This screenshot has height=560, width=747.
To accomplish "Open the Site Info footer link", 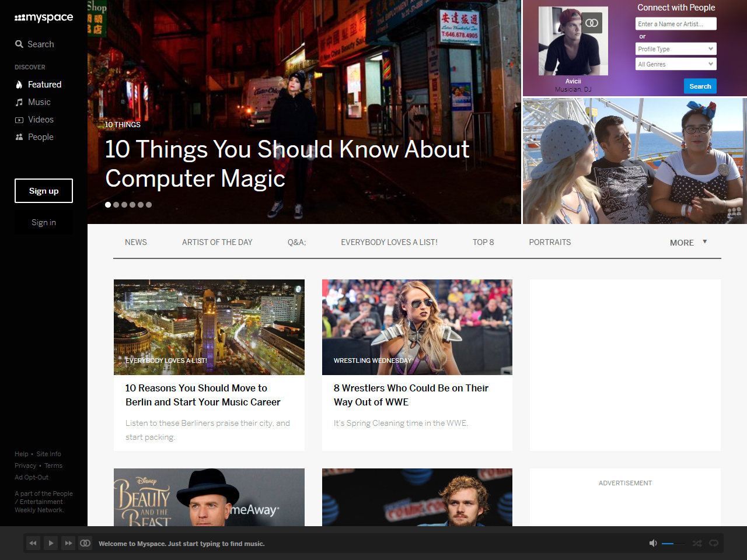I will [48, 454].
